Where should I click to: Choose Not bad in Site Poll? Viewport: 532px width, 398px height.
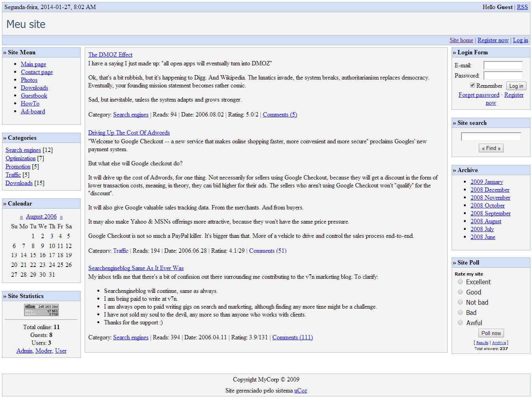pyautogui.click(x=460, y=302)
